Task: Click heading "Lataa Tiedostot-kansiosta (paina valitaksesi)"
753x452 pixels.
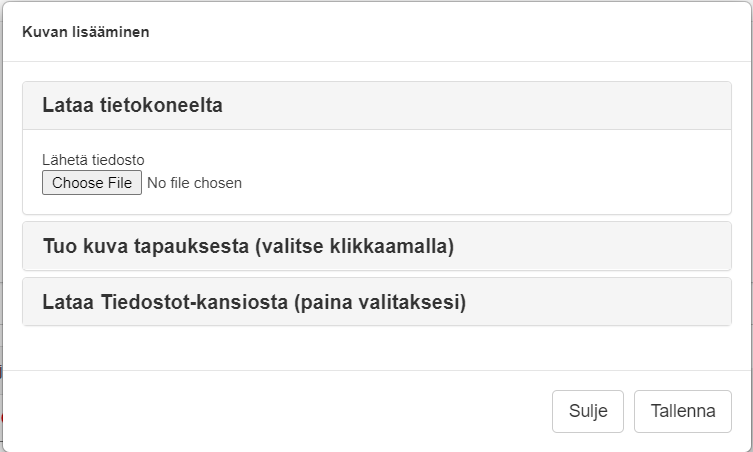Action: click(x=254, y=302)
